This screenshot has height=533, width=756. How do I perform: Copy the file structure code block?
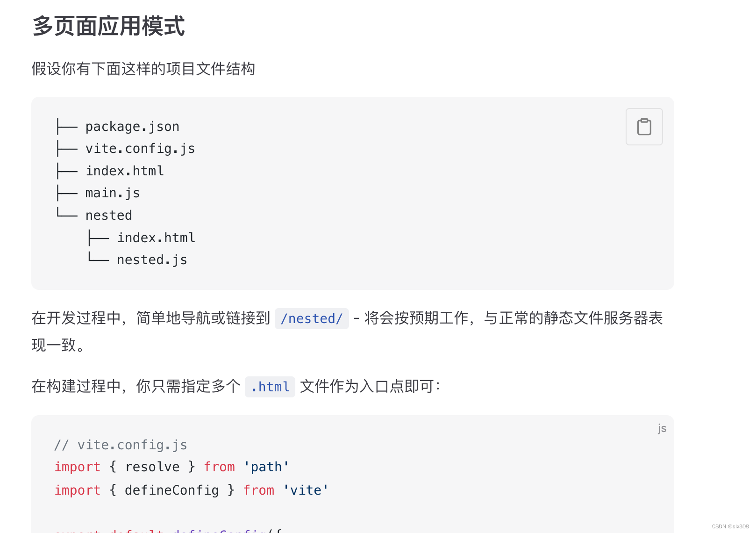tap(644, 127)
